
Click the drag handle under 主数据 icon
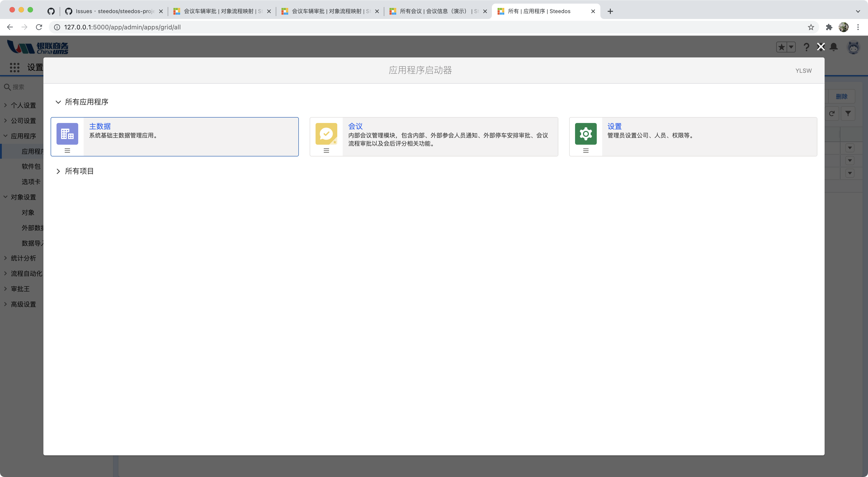pos(67,151)
